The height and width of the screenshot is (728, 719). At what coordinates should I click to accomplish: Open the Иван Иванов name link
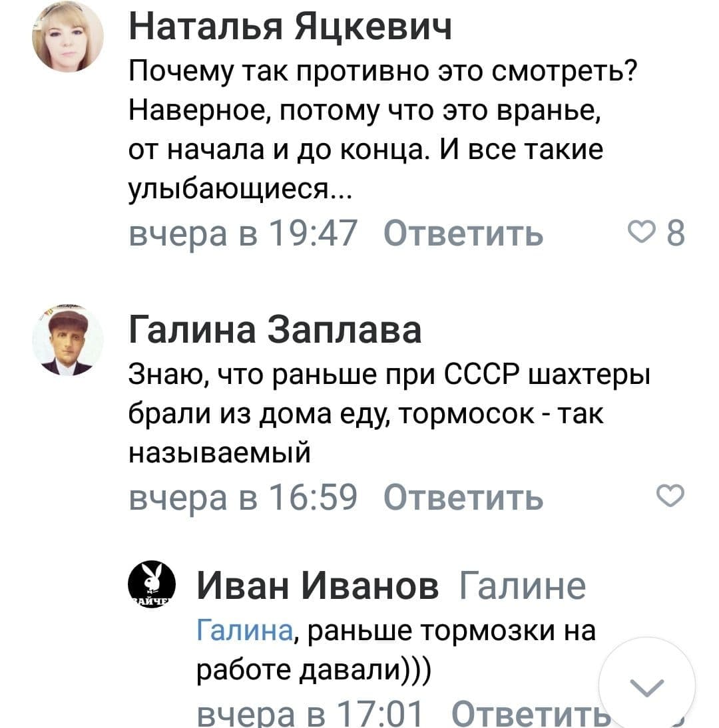319,587
